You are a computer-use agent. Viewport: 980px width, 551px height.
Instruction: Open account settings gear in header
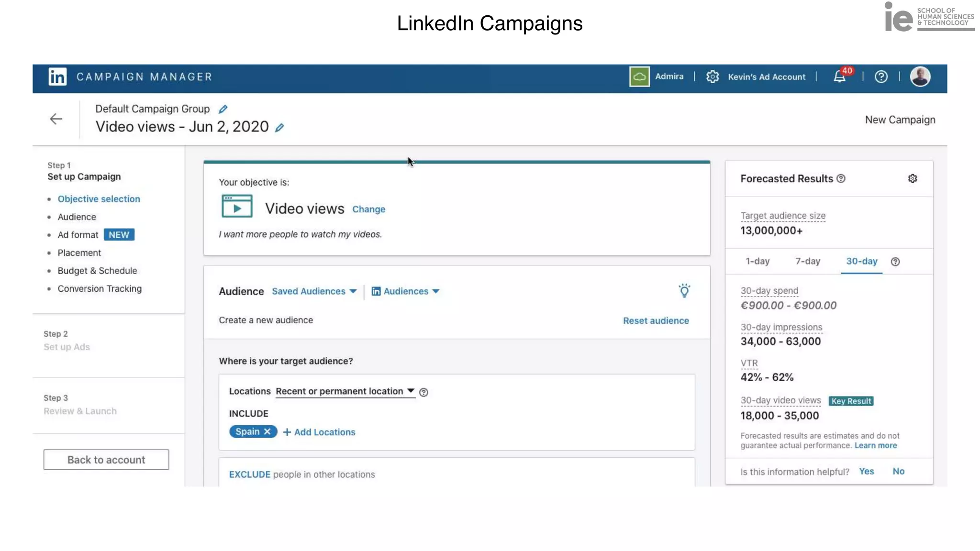713,77
